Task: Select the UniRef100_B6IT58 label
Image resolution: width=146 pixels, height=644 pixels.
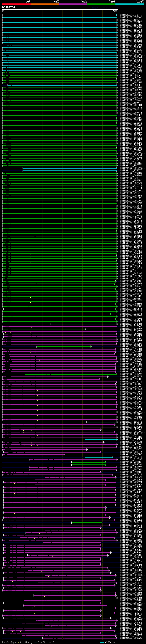Action: tap(131, 384)
